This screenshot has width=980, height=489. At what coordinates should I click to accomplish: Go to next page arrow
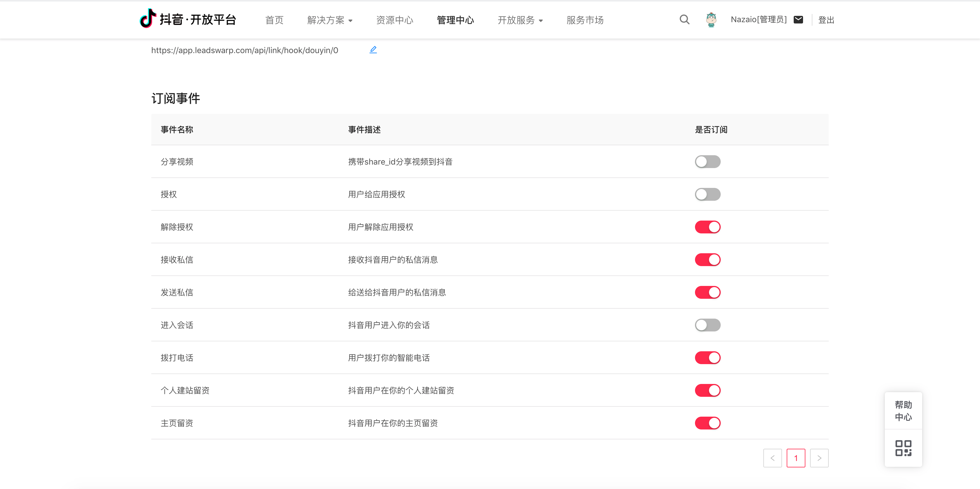click(819, 458)
